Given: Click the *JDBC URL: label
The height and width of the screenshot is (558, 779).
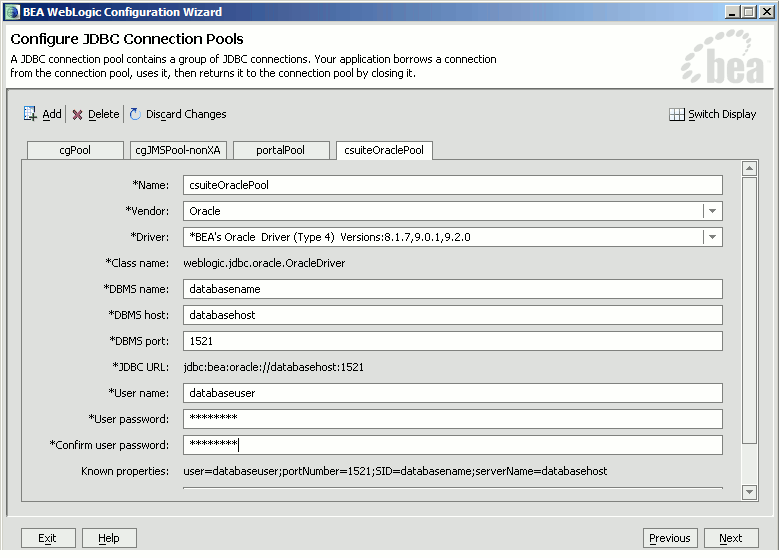Looking at the screenshot, I should pos(141,367).
